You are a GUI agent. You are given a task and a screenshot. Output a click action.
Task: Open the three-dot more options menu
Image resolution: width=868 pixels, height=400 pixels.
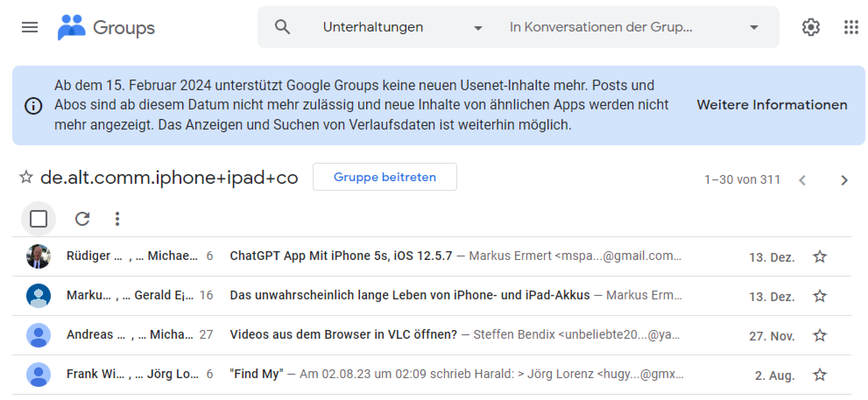coord(117,219)
